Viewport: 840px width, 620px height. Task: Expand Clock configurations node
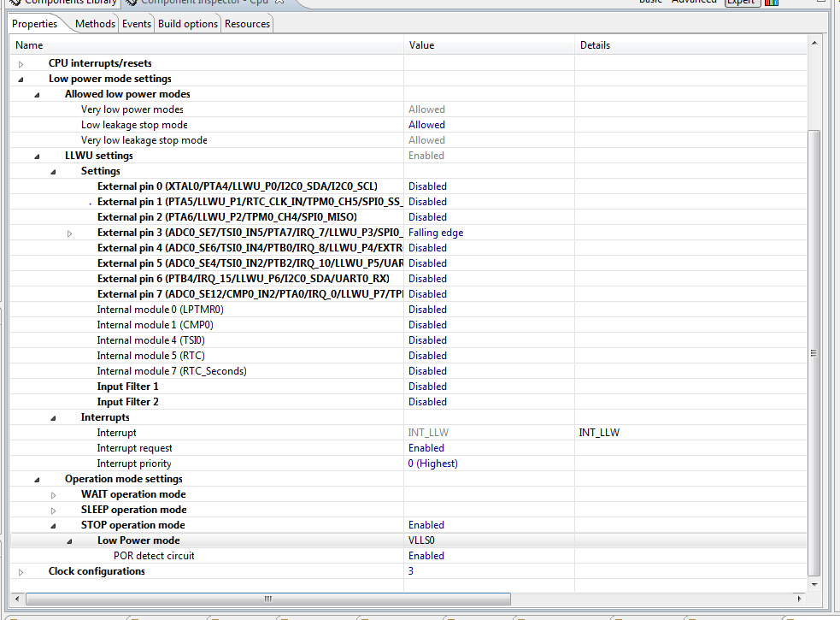pos(21,572)
